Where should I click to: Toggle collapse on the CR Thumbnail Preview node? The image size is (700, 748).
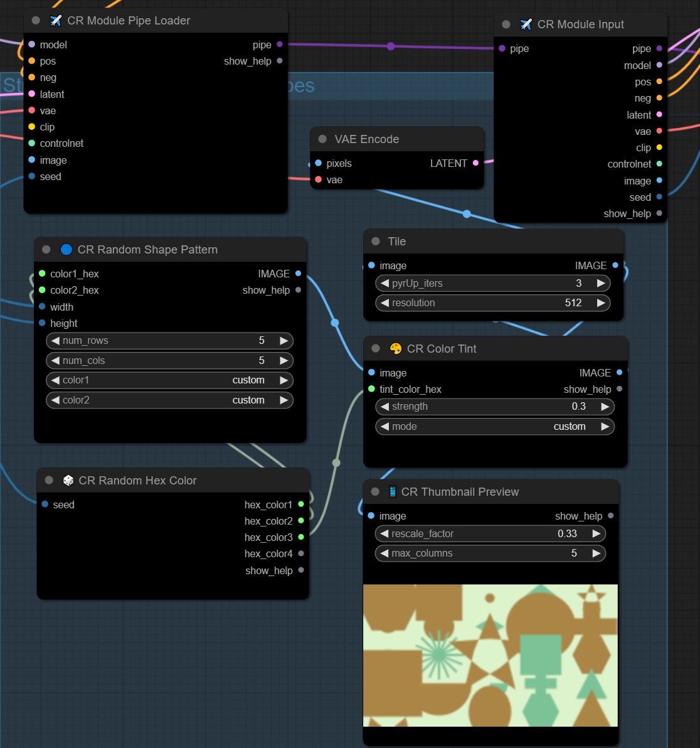375,492
